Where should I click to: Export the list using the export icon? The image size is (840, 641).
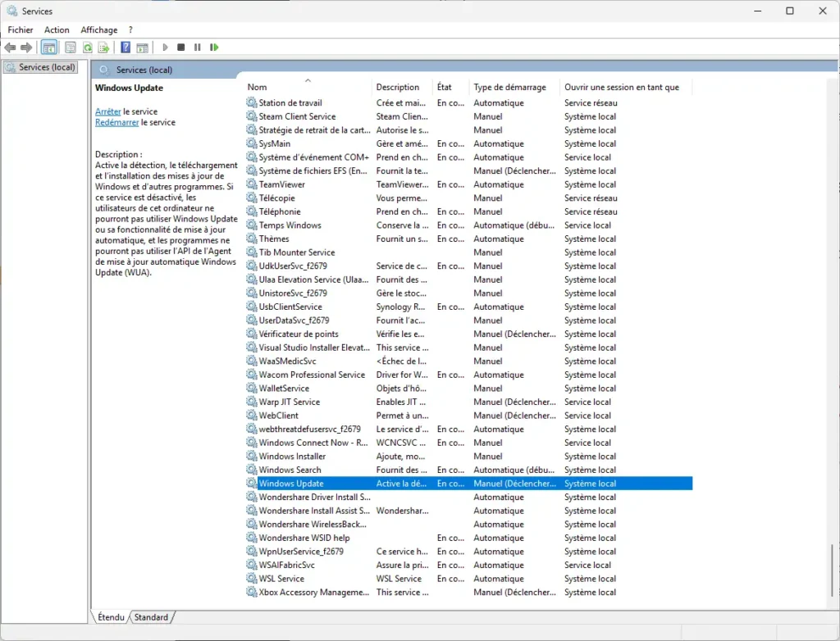tap(103, 47)
